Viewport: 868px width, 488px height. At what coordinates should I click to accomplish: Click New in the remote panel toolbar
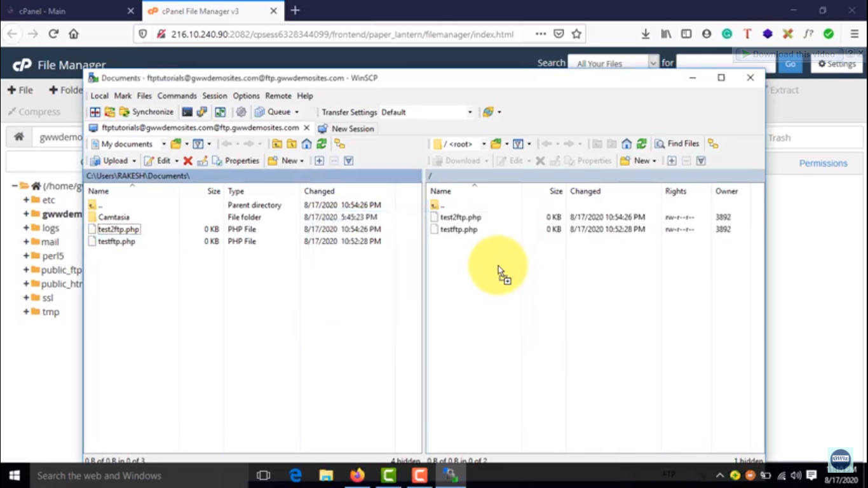636,161
